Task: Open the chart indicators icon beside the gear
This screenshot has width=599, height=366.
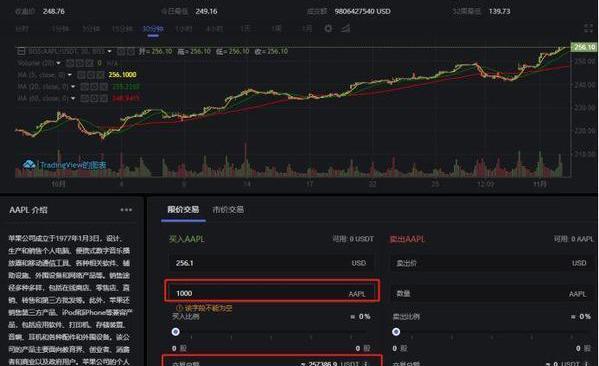Action: (x=346, y=29)
